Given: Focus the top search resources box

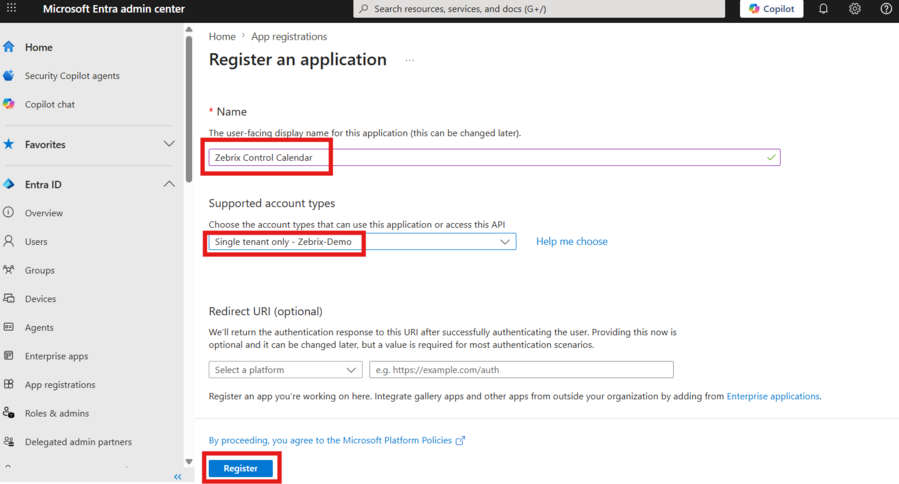Looking at the screenshot, I should (539, 9).
